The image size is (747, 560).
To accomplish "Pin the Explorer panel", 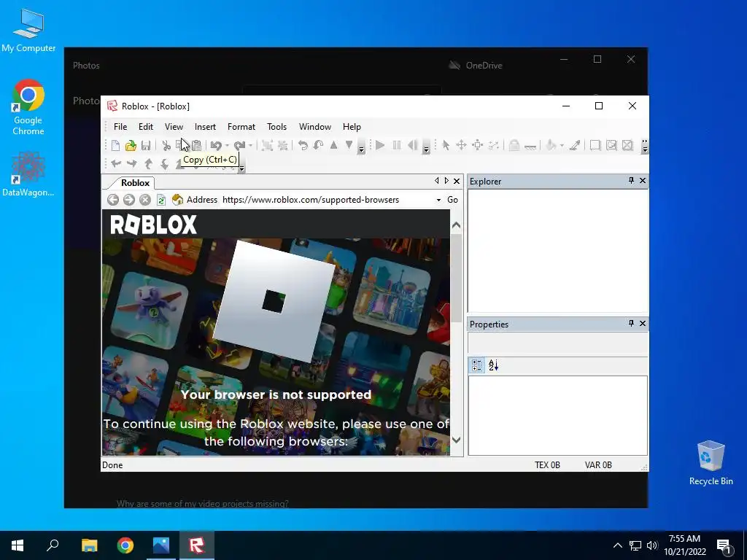I will [631, 181].
